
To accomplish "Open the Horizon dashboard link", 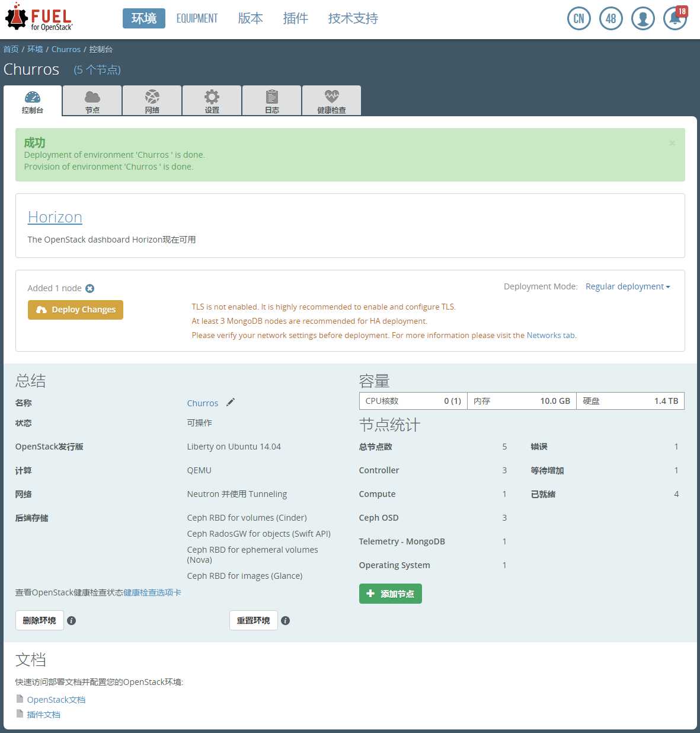I will coord(55,217).
